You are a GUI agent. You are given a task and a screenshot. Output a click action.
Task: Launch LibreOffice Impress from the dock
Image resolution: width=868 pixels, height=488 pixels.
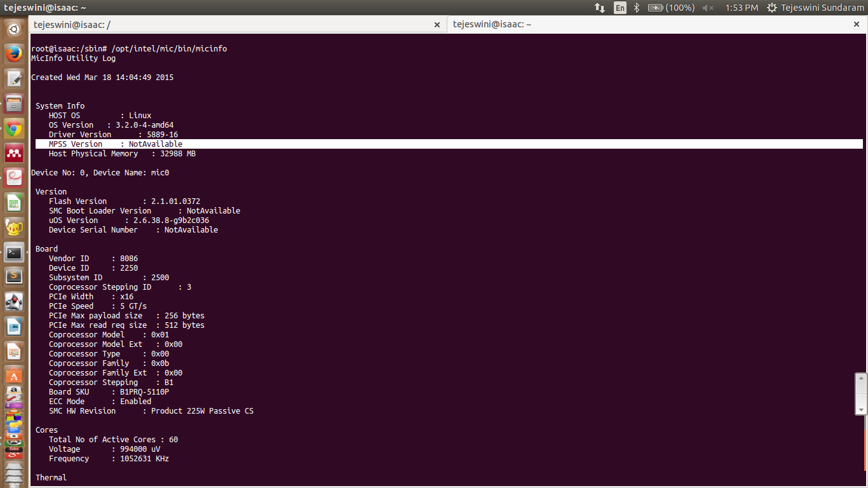[14, 351]
